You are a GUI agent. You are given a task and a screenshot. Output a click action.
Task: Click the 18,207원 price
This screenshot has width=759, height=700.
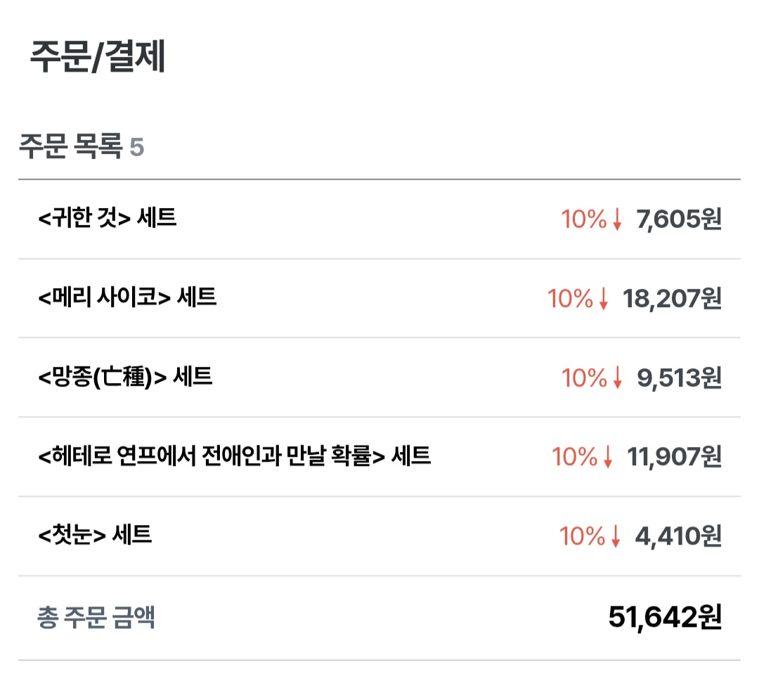[672, 299]
